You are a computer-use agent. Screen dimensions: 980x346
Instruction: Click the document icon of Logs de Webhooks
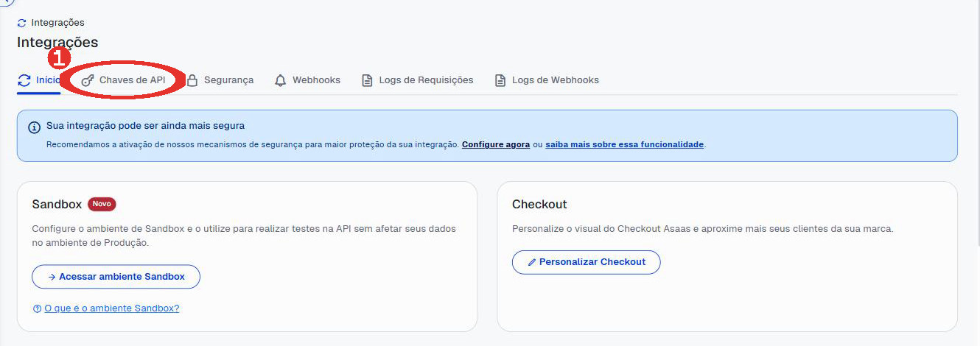[500, 80]
